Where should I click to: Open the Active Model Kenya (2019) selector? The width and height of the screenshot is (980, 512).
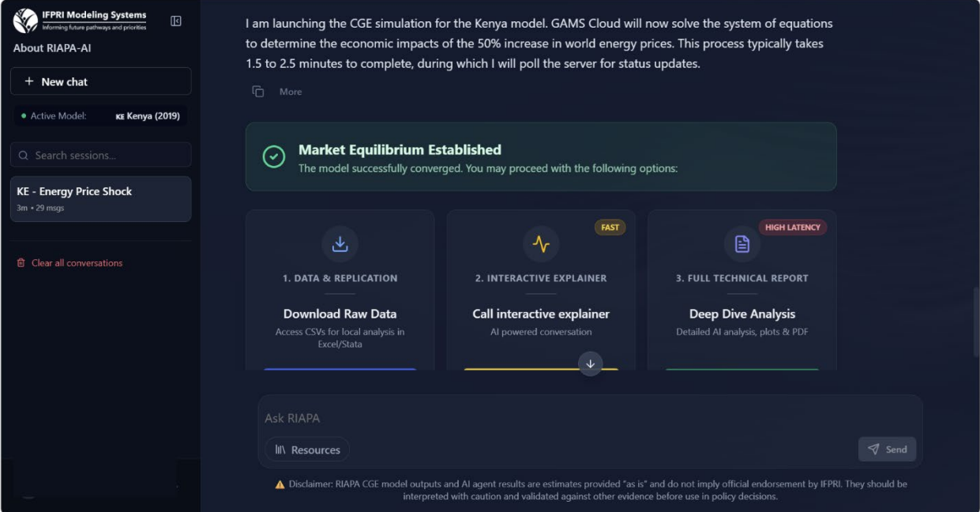[x=100, y=116]
